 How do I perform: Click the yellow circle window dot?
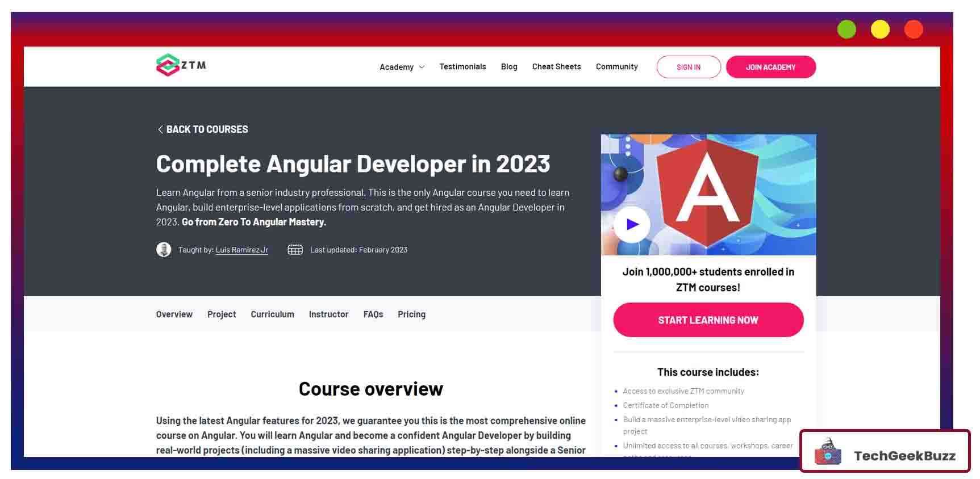coord(880,30)
